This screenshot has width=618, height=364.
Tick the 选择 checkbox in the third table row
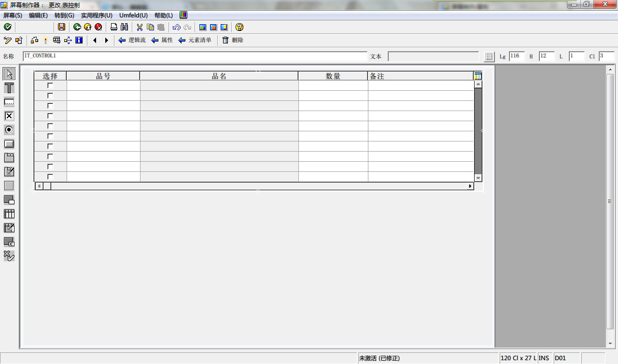[50, 106]
